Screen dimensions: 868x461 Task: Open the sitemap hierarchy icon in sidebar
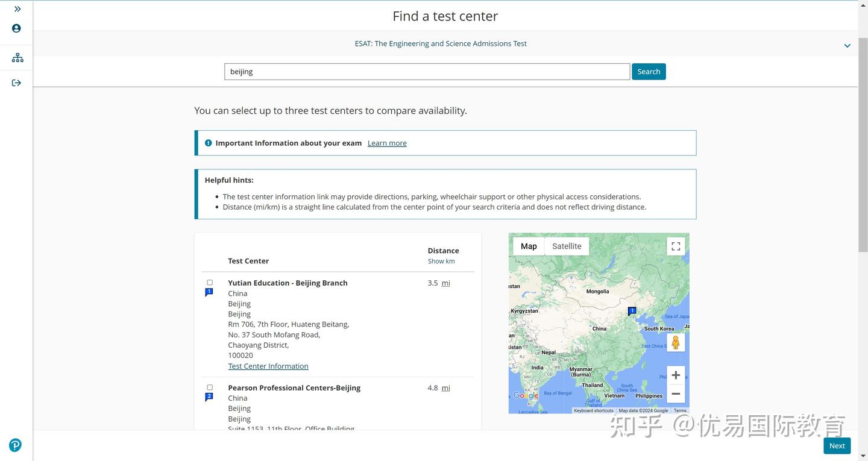point(17,58)
